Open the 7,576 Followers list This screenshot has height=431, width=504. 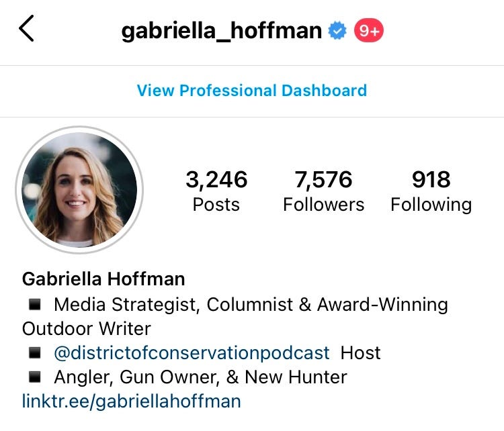[323, 191]
